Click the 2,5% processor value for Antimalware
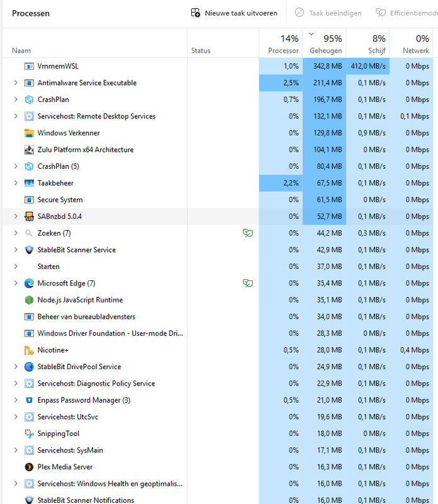The height and width of the screenshot is (504, 438). click(x=291, y=83)
